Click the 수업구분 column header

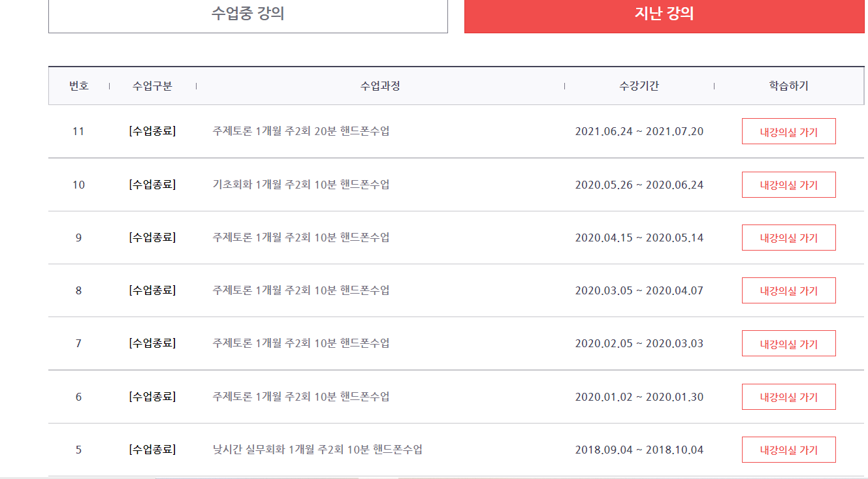(x=152, y=86)
